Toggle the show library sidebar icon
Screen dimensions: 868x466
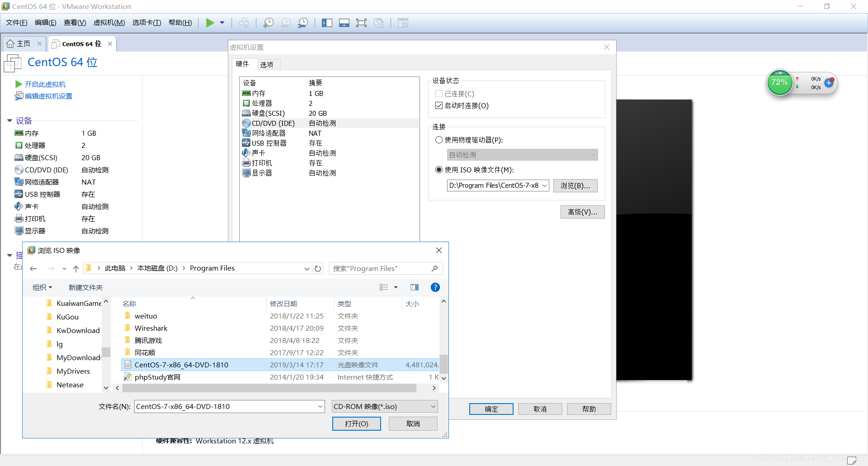pyautogui.click(x=327, y=23)
